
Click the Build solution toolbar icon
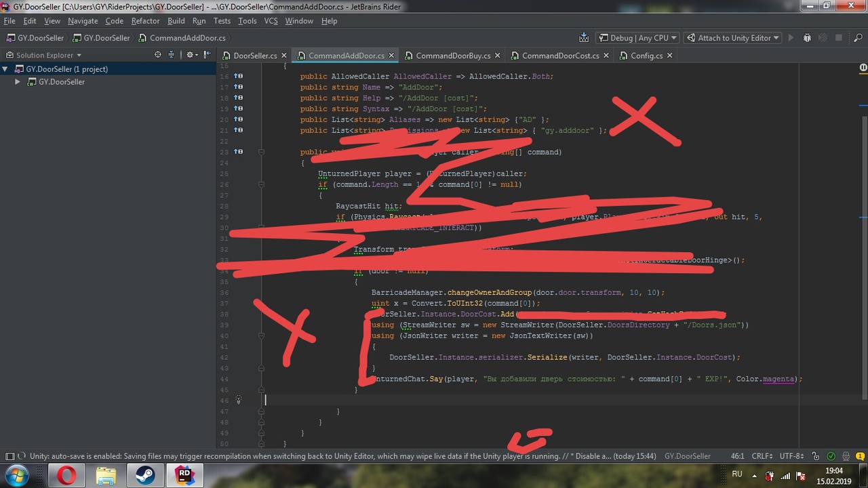[584, 38]
